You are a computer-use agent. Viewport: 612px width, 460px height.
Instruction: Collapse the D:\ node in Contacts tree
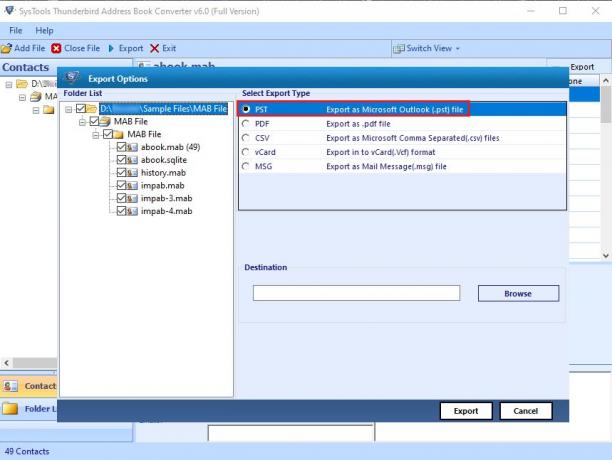pos(9,84)
